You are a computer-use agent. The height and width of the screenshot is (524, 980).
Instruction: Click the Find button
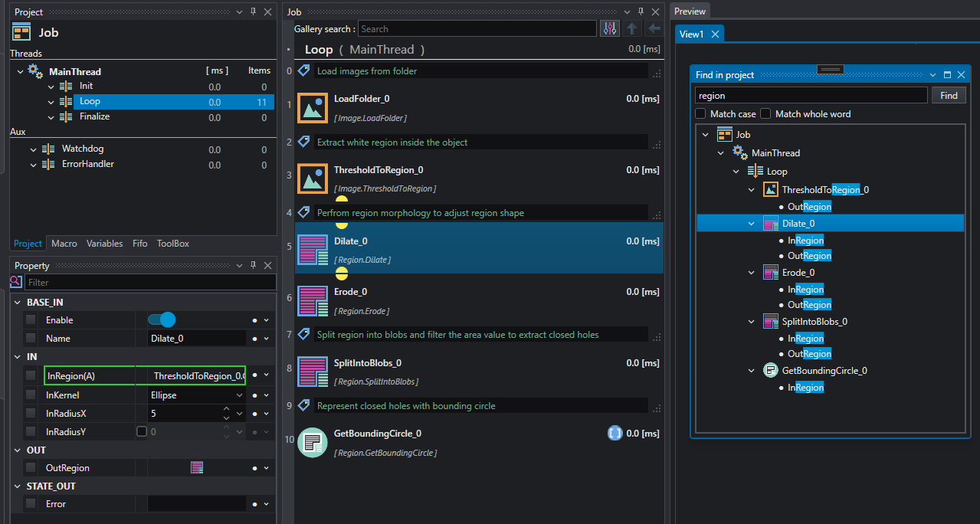tap(949, 96)
